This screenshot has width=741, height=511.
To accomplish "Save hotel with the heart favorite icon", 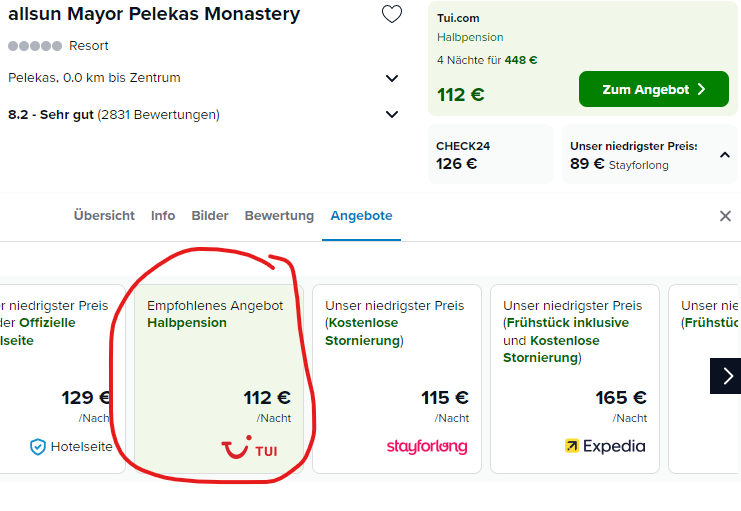I will click(392, 14).
